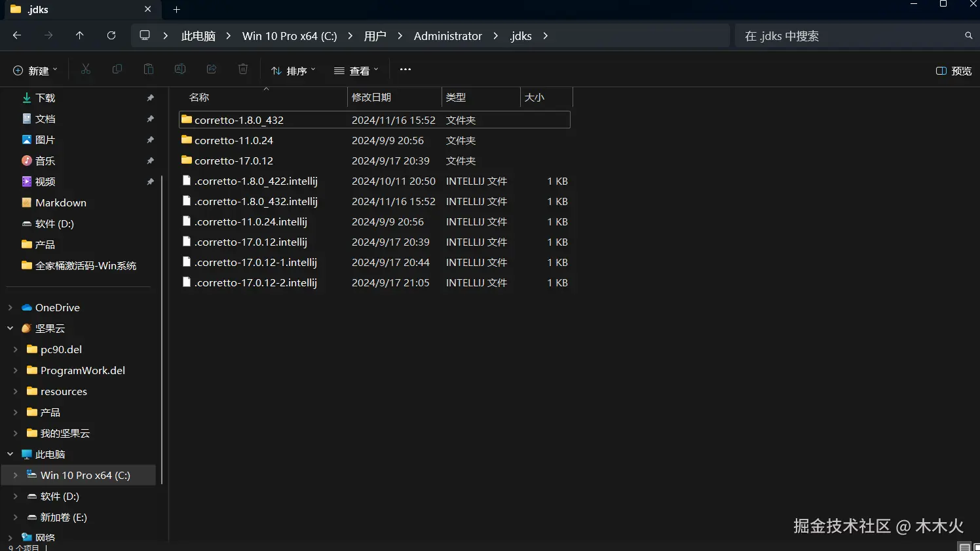Select file .corretto-17.0.12.intellij
This screenshot has width=980, height=551.
click(x=375, y=242)
